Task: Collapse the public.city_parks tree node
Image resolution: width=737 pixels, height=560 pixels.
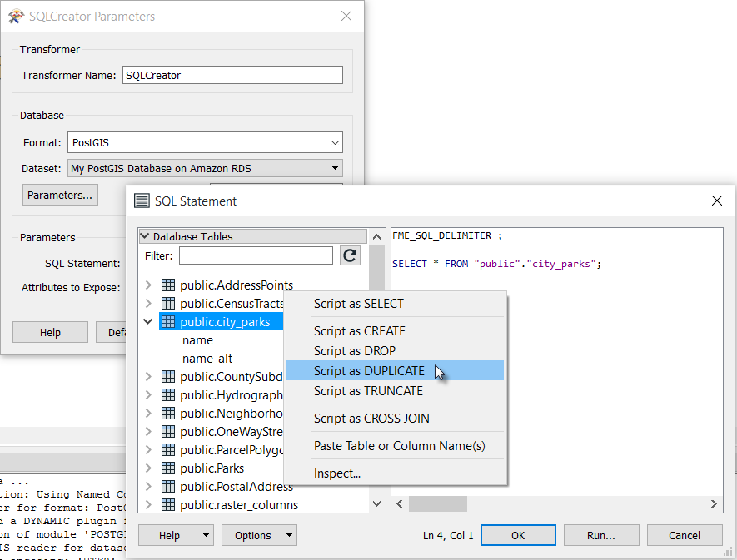Action: tap(148, 322)
